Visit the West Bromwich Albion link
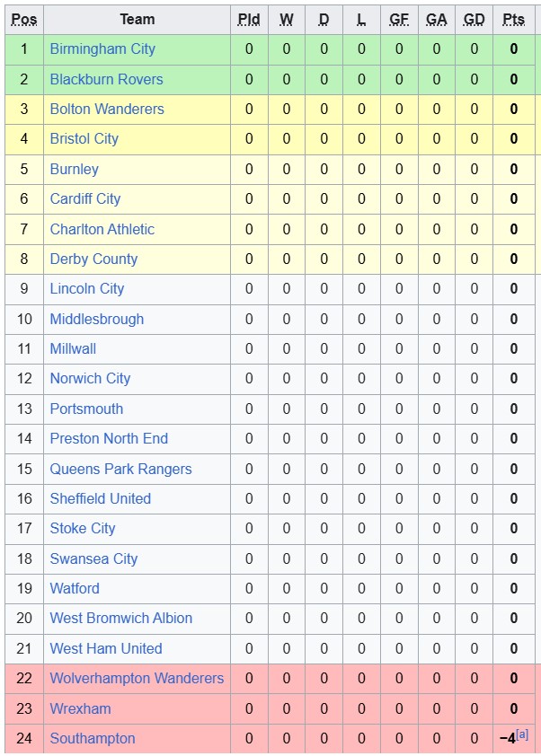The width and height of the screenshot is (541, 756). coord(120,618)
